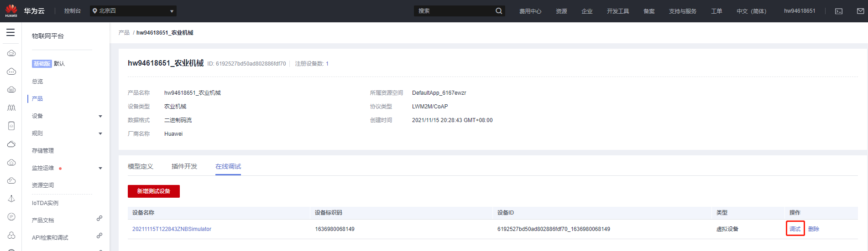
Task: Select the 在线调试 tab
Action: point(228,166)
